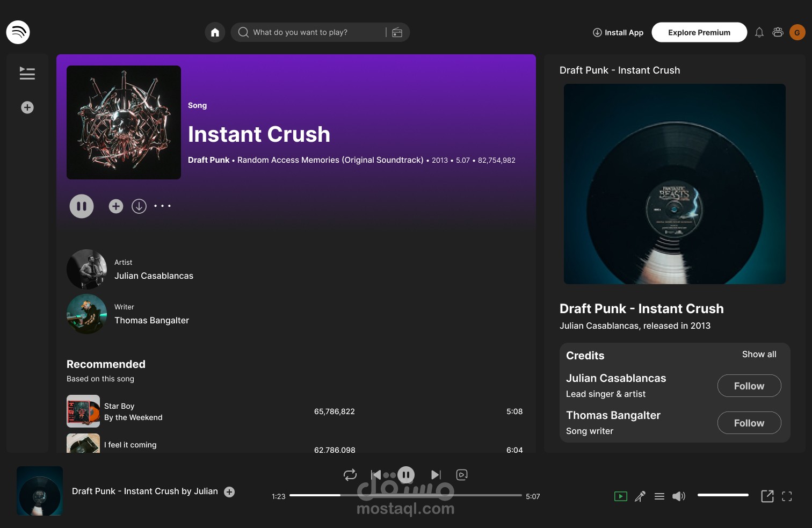Open the queue icon
812x528 pixels.
pyautogui.click(x=659, y=496)
